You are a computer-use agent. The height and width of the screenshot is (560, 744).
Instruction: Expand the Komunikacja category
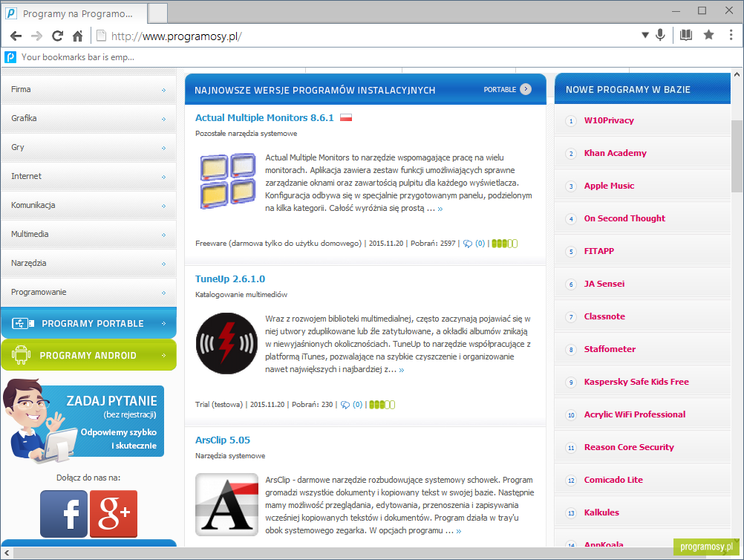(88, 205)
